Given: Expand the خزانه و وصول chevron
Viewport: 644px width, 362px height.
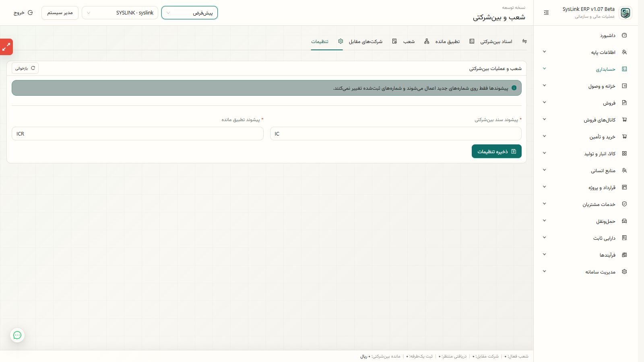Looking at the screenshot, I should [x=544, y=86].
